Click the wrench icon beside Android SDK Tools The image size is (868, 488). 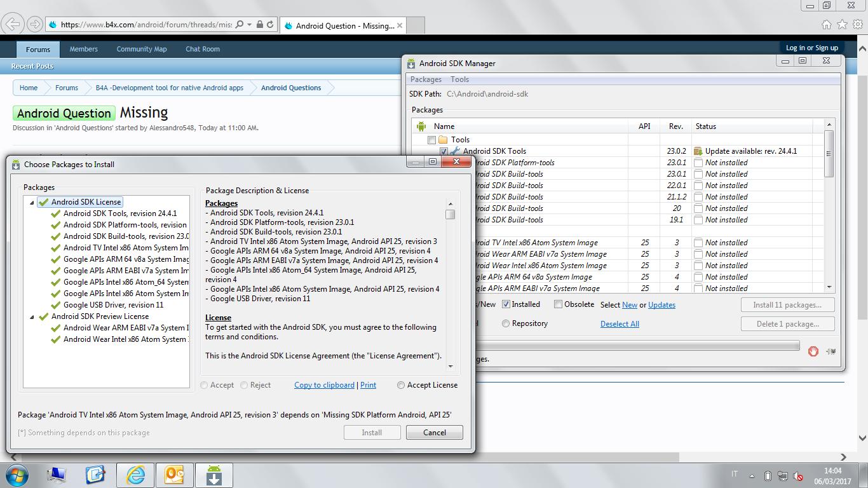(x=455, y=151)
